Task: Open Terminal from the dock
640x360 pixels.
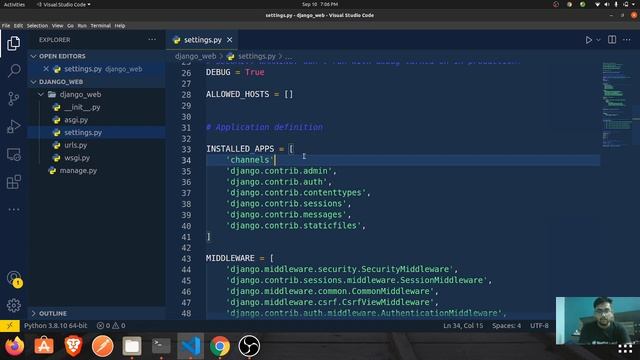Action: tap(161, 346)
